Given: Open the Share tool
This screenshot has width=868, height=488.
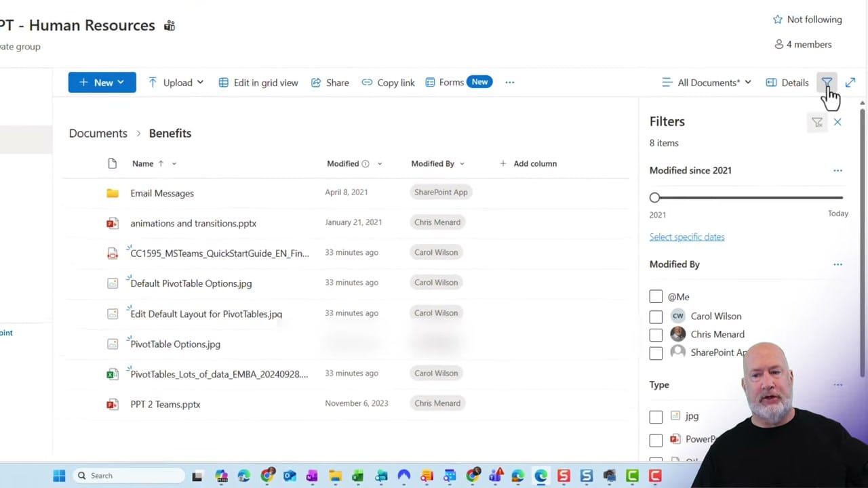Looking at the screenshot, I should click(x=330, y=82).
